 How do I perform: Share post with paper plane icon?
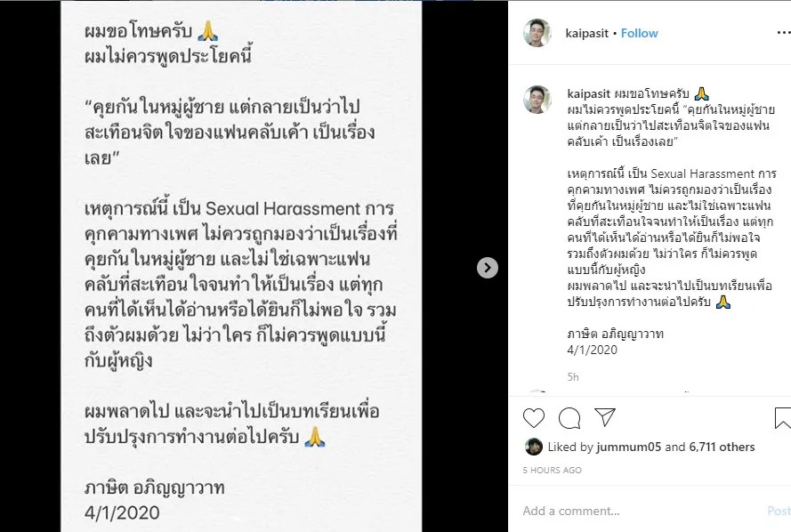pyautogui.click(x=605, y=417)
